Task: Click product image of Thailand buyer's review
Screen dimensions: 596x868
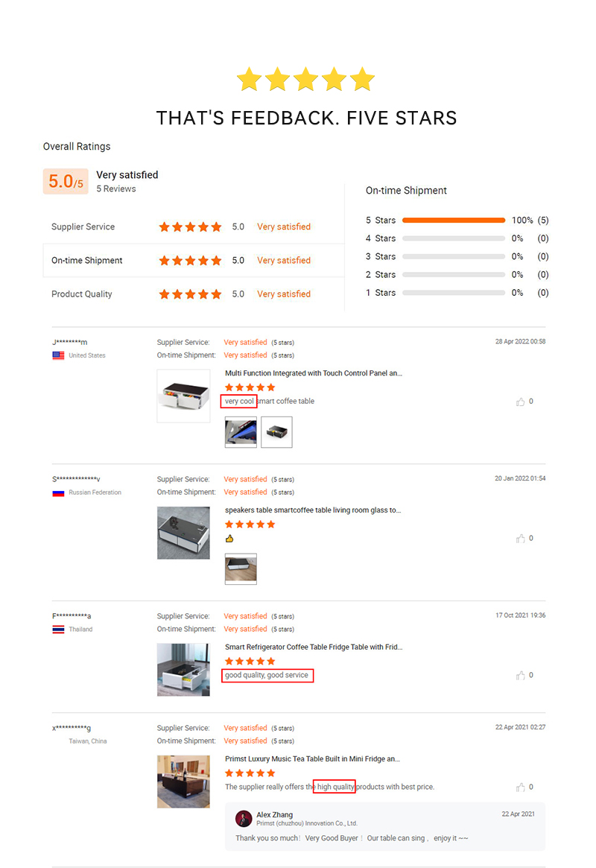Action: (x=183, y=670)
